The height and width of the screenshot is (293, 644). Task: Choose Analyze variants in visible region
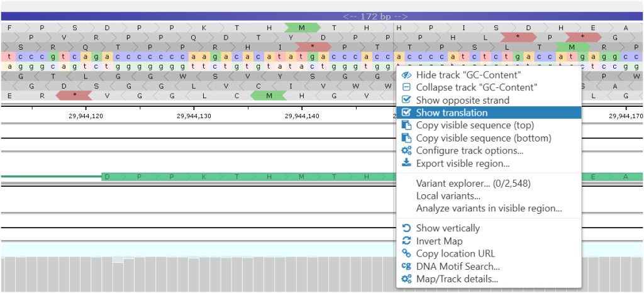(489, 209)
